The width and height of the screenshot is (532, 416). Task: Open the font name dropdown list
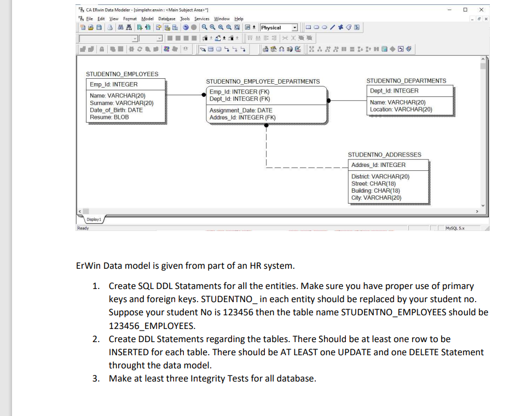(x=135, y=38)
